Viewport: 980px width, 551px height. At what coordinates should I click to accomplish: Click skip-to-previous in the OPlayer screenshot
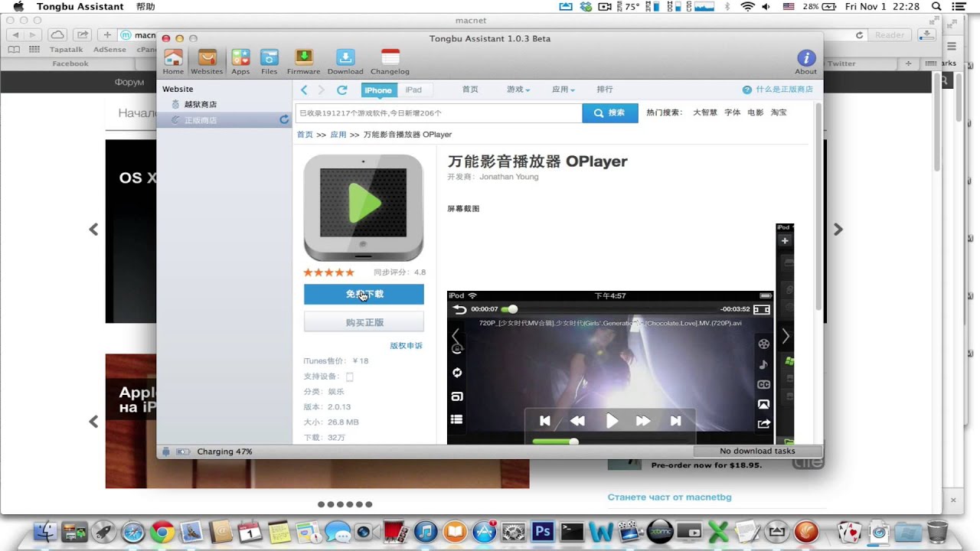coord(545,421)
